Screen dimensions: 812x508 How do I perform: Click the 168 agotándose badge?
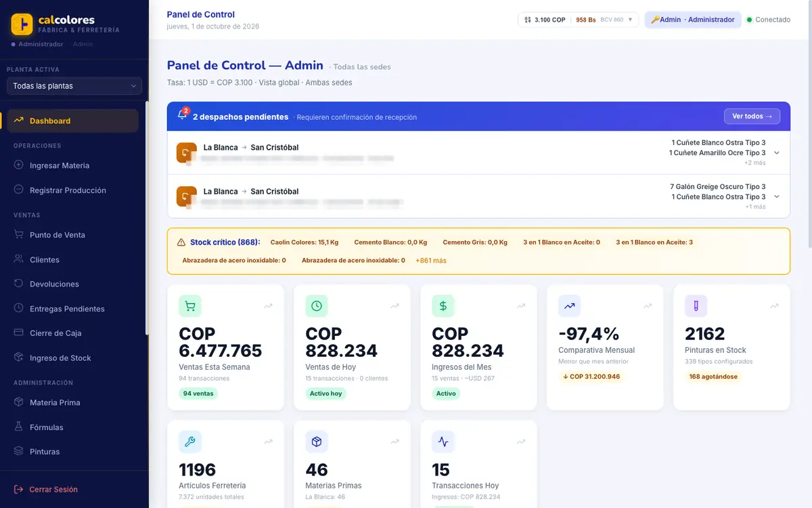713,377
